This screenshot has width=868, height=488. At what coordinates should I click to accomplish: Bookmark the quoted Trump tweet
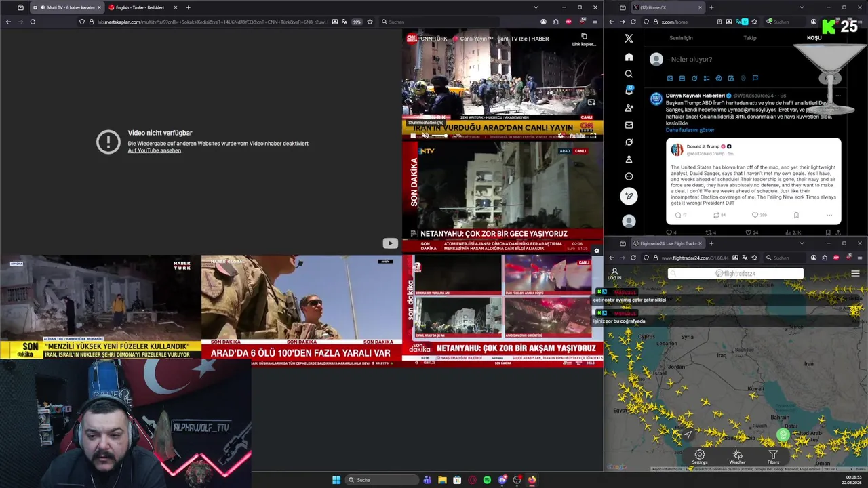pos(796,215)
